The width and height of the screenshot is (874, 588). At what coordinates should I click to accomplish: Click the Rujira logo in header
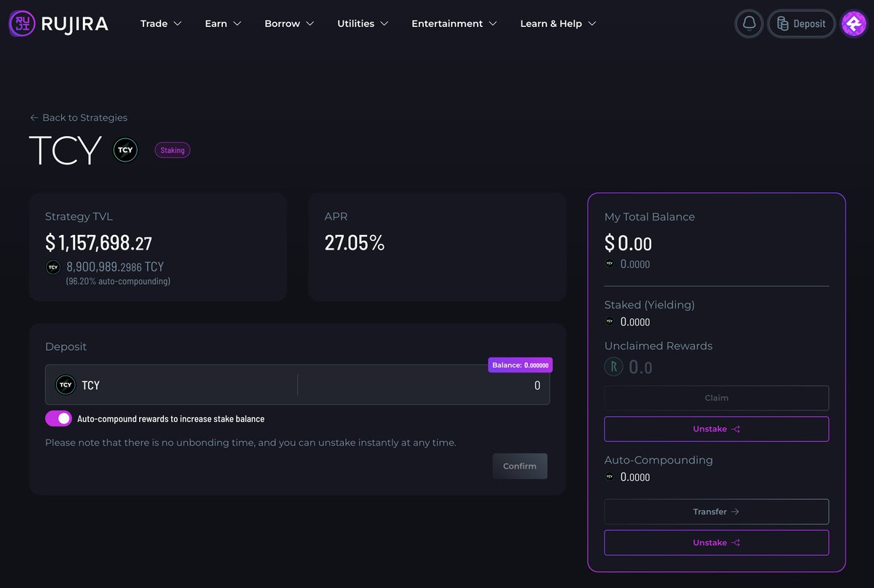pyautogui.click(x=58, y=24)
